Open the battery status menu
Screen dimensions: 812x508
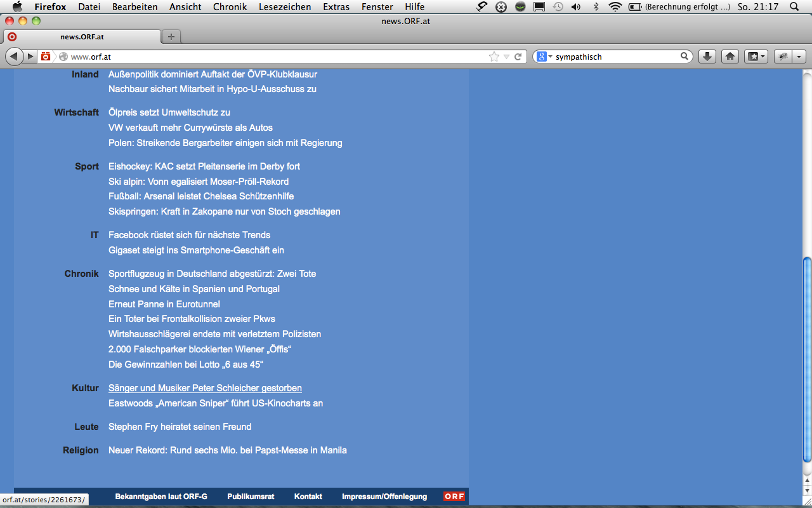point(634,7)
